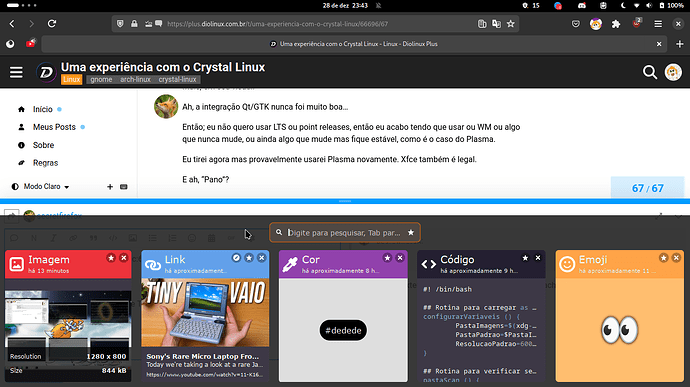Open the extensions puzzle icon
This screenshot has height=387, width=690.
point(616,24)
